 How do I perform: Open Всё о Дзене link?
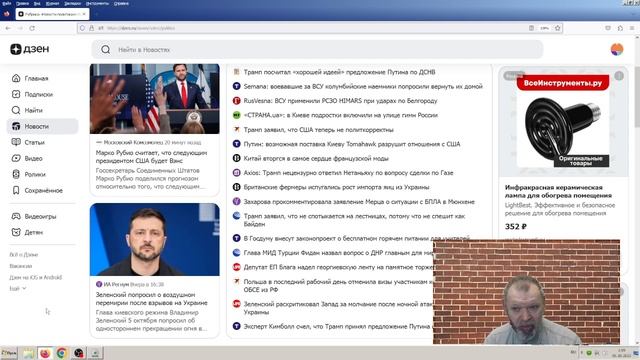point(24,255)
